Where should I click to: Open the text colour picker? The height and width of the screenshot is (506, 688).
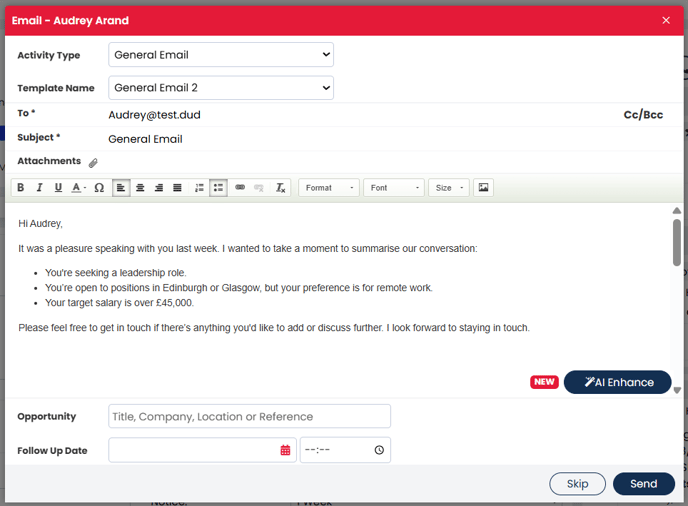point(79,188)
